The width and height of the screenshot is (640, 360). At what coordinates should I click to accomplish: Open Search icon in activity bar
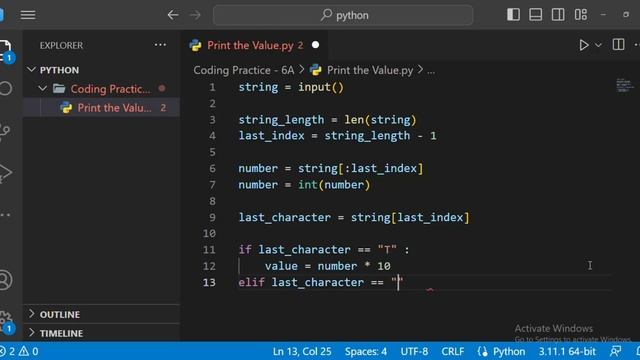tap(6, 89)
